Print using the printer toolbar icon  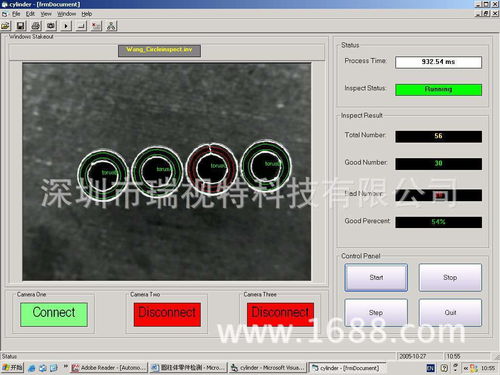tap(36, 26)
